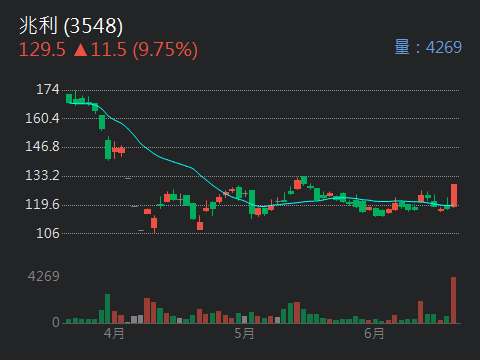Screen dimensions: 480x360
Task: Click the 0 volume axis label
Action: pyautogui.click(x=56, y=322)
